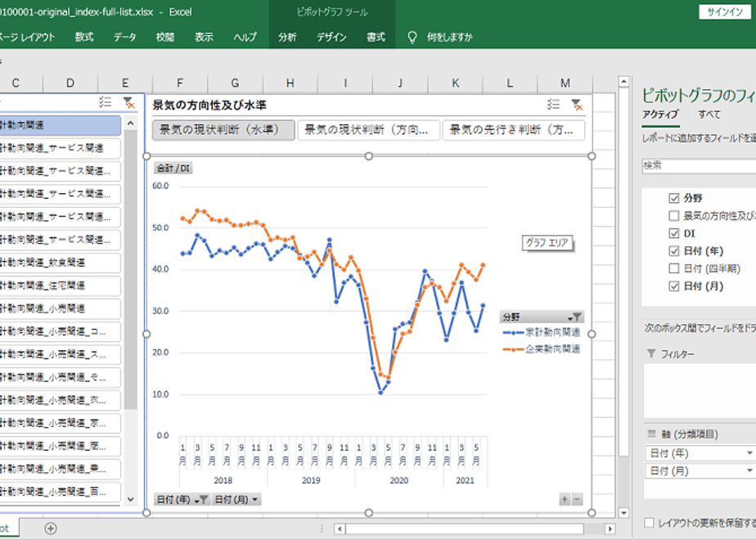The height and width of the screenshot is (540, 756).
Task: Select column header D
Action: (x=70, y=83)
